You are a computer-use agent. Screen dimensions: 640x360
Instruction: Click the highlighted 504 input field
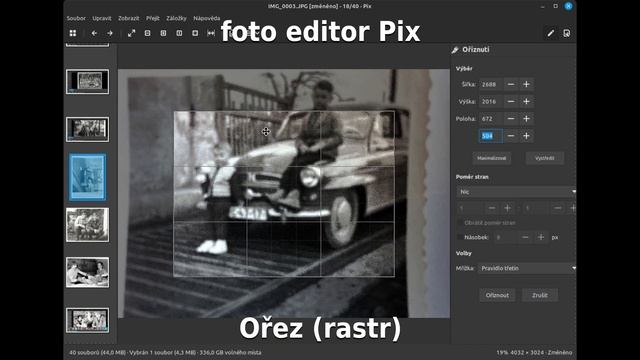click(x=491, y=136)
